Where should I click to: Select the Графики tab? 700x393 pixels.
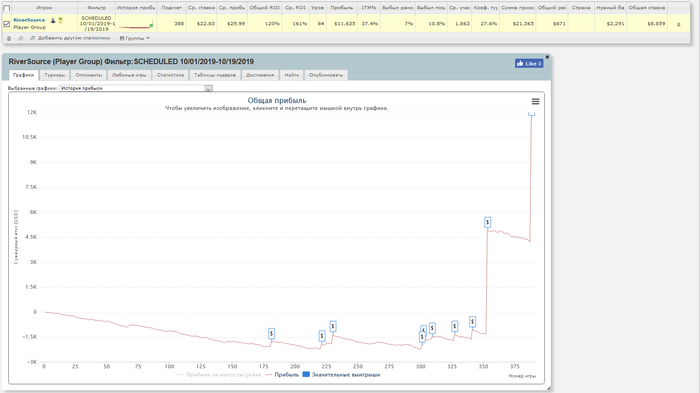coord(24,75)
